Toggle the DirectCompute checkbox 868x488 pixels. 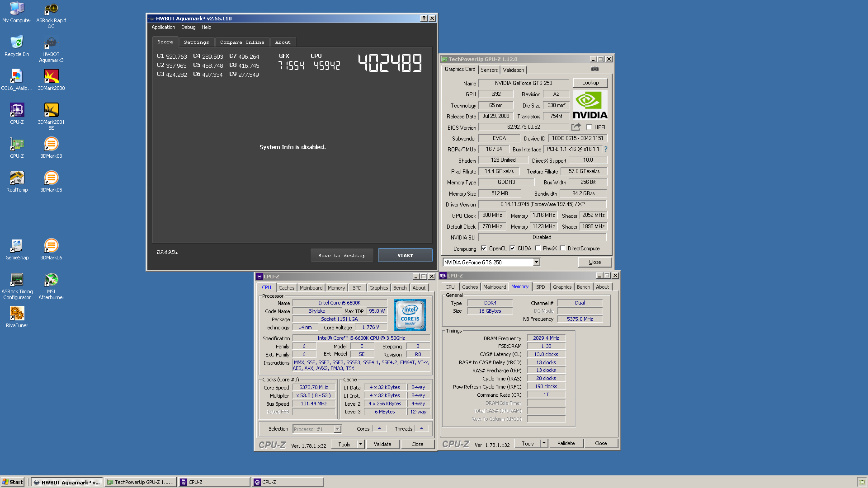pos(562,248)
